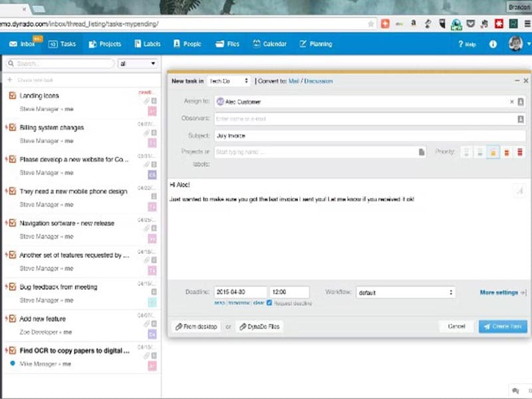Click the info icon in top bar
This screenshot has width=532, height=399.
tap(493, 44)
